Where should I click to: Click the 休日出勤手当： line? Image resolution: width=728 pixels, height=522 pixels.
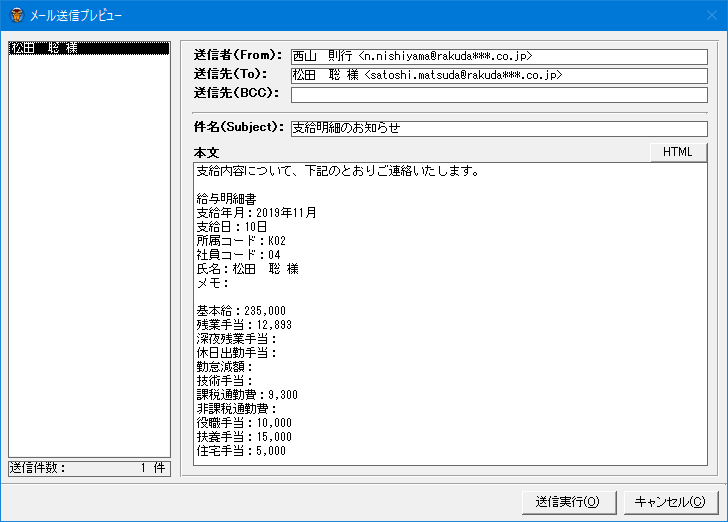[236, 352]
